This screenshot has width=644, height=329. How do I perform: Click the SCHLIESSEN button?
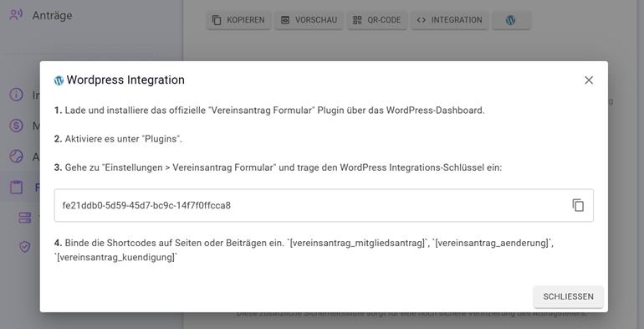[x=568, y=296]
